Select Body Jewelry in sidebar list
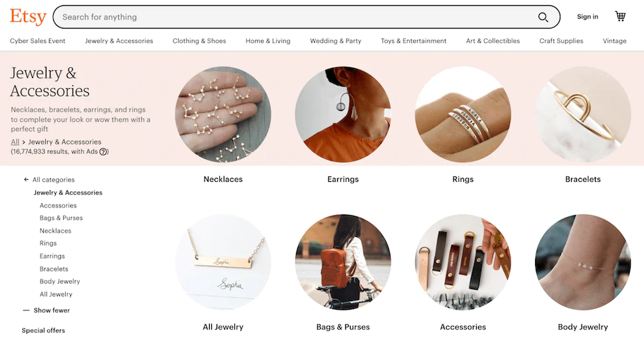The image size is (644, 337). pos(60,281)
